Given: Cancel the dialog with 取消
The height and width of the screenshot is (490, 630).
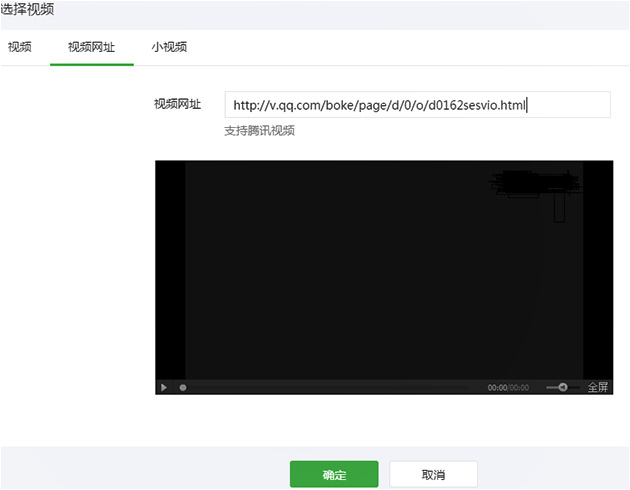Looking at the screenshot, I should coord(433,474).
